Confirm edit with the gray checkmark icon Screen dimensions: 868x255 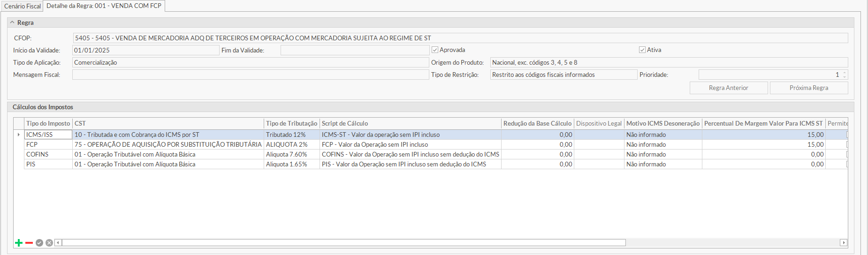[39, 243]
